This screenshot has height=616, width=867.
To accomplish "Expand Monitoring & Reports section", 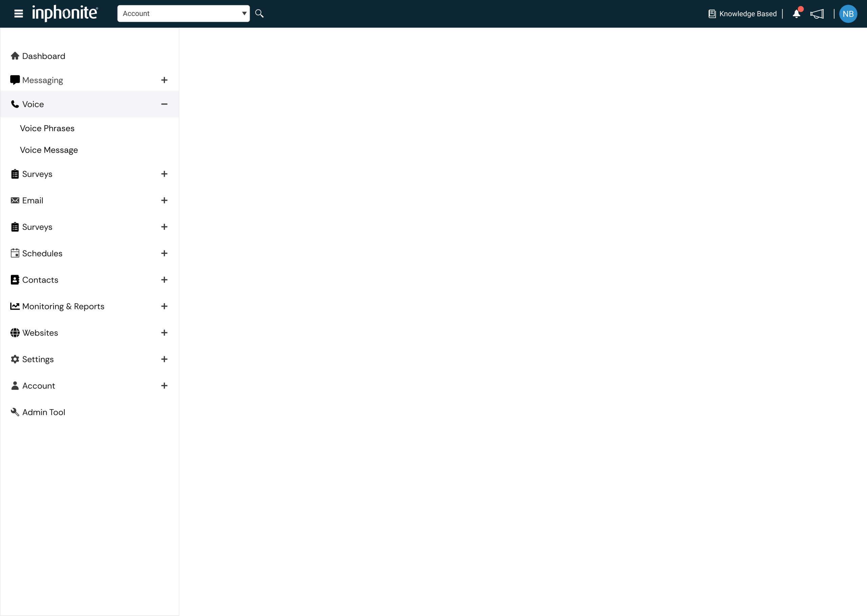I will point(164,306).
